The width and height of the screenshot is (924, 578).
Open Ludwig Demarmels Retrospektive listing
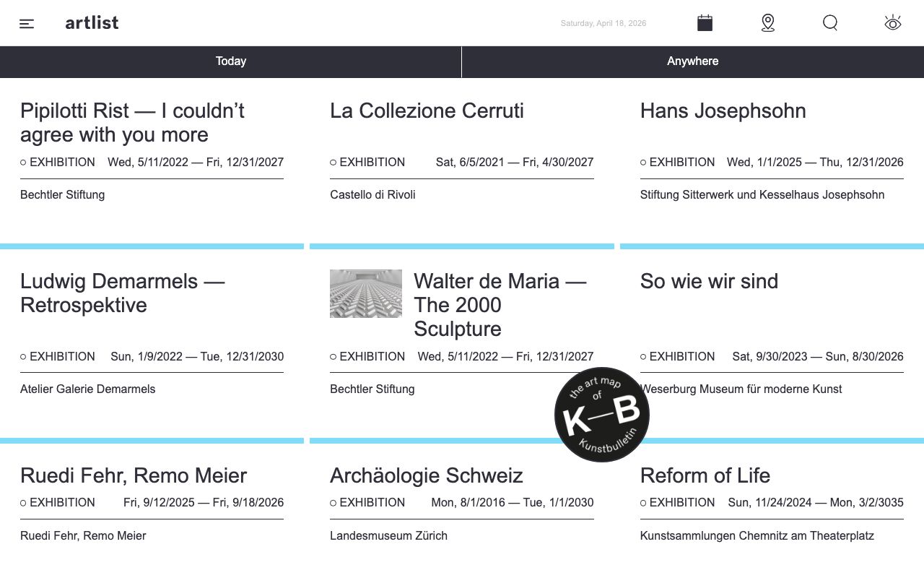tap(123, 293)
